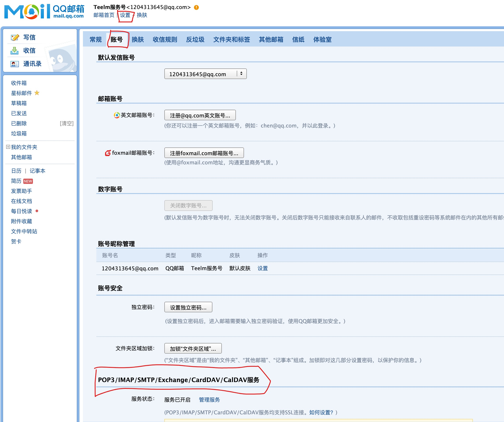Click the contacts card icon
504x422 pixels.
coord(15,64)
